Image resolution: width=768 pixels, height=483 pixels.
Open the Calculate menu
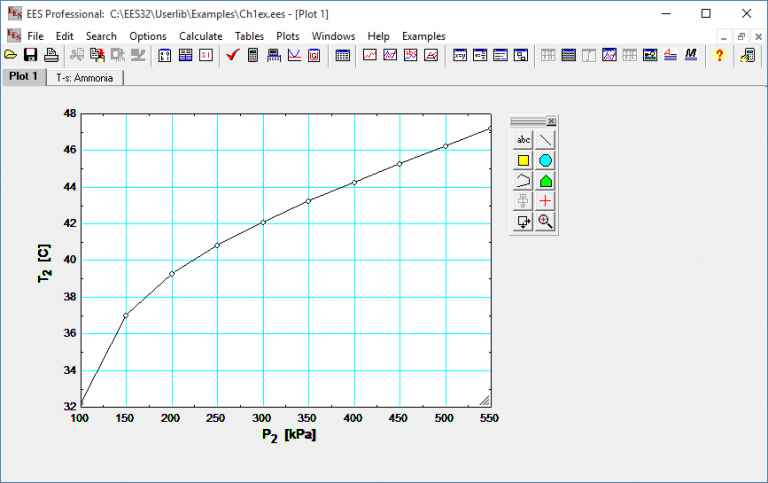[200, 36]
